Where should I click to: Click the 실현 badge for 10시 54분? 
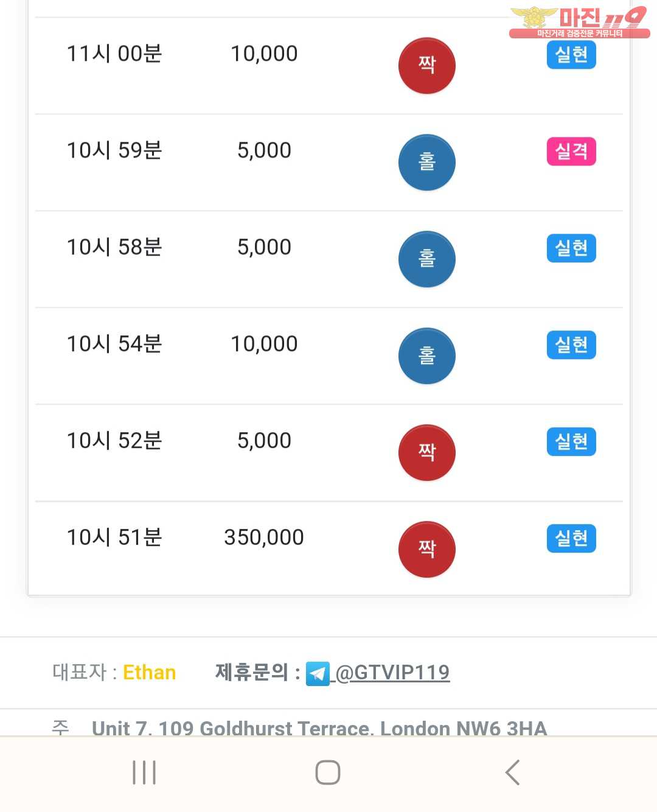(571, 345)
